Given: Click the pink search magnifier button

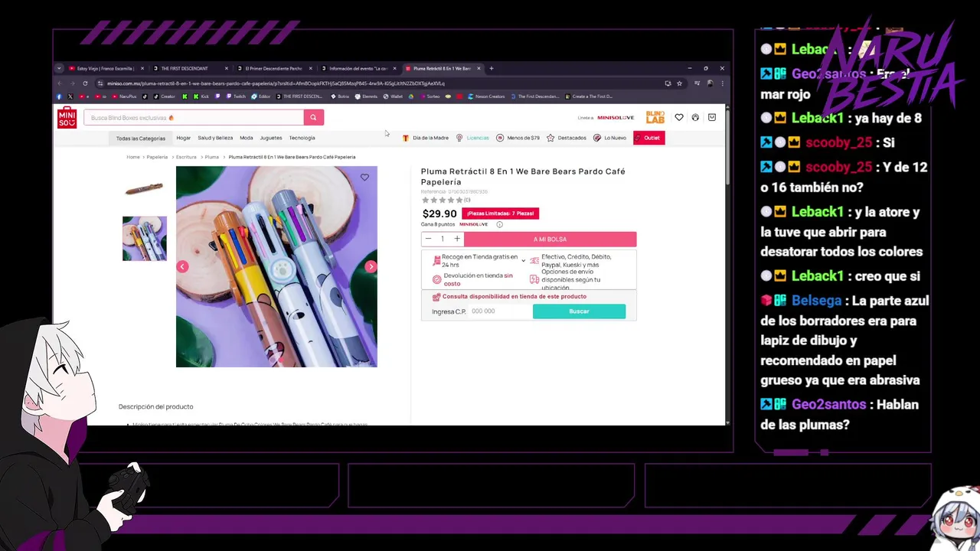Looking at the screenshot, I should (313, 117).
